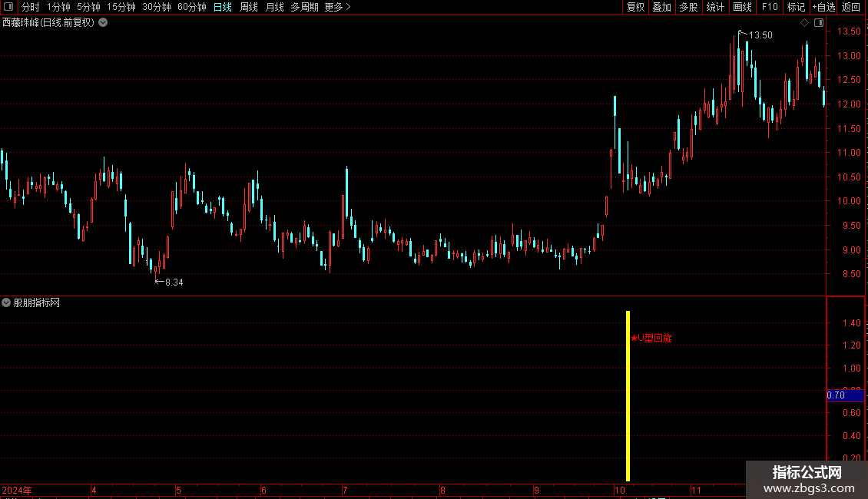Screen dimensions: 868x499
Task: Click the 标记 mark button
Action: pyautogui.click(x=796, y=7)
